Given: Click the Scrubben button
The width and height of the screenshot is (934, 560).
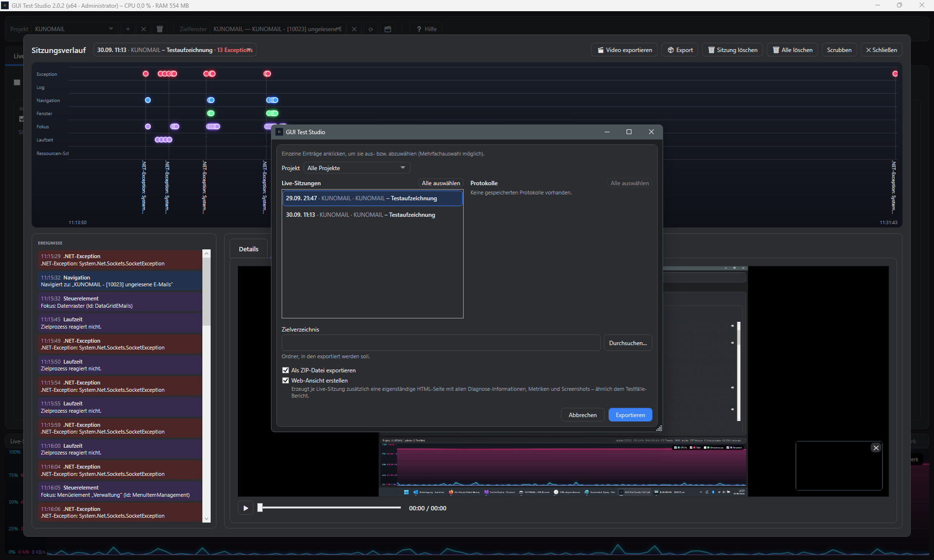Looking at the screenshot, I should [839, 50].
